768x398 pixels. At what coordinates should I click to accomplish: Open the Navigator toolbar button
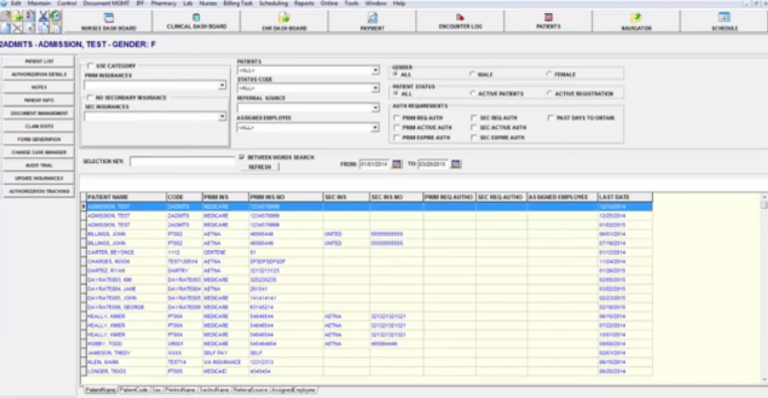636,22
